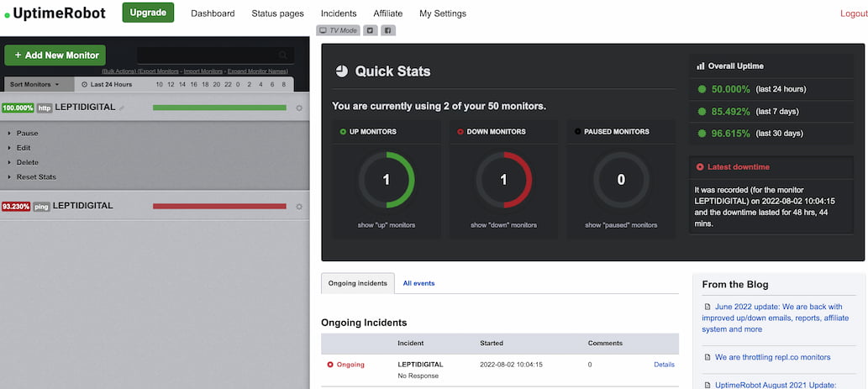Click Expand Monitor Names link

(258, 71)
